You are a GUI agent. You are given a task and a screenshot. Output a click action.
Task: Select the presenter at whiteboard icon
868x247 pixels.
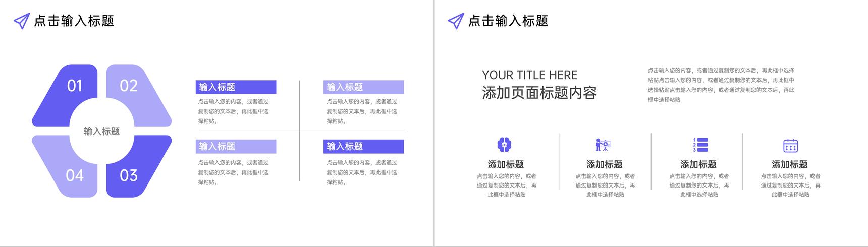click(x=603, y=145)
